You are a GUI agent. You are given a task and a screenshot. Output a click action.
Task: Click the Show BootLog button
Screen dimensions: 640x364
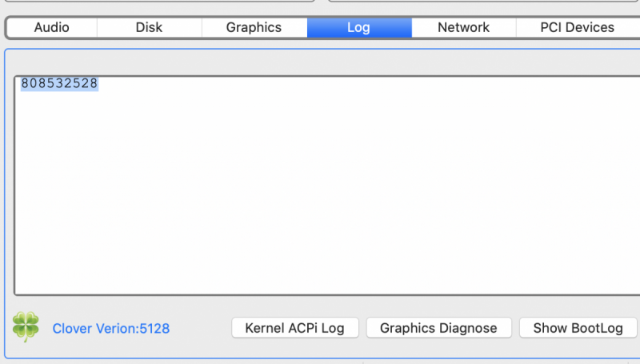[x=578, y=328]
